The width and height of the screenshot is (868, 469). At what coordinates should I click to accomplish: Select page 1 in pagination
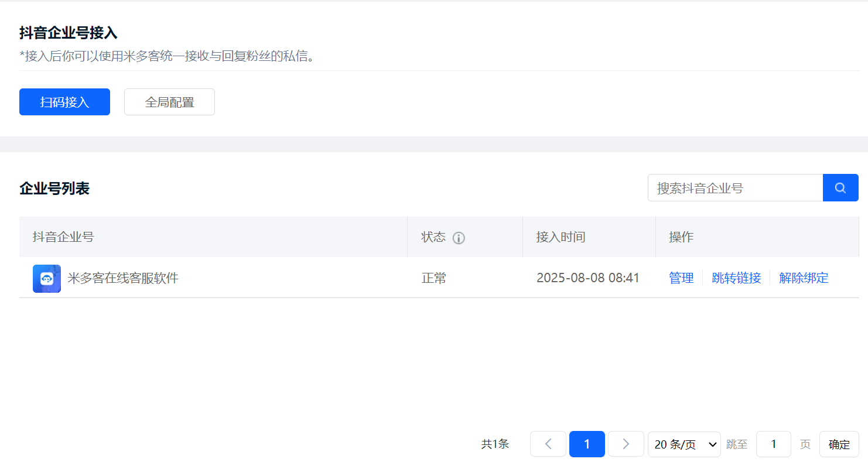pyautogui.click(x=587, y=444)
